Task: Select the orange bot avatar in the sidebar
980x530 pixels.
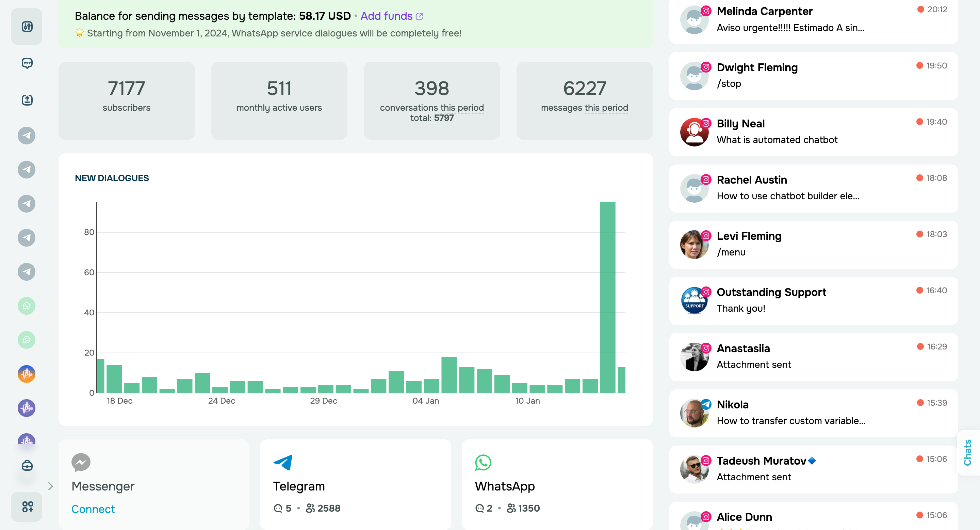Action: [x=26, y=374]
